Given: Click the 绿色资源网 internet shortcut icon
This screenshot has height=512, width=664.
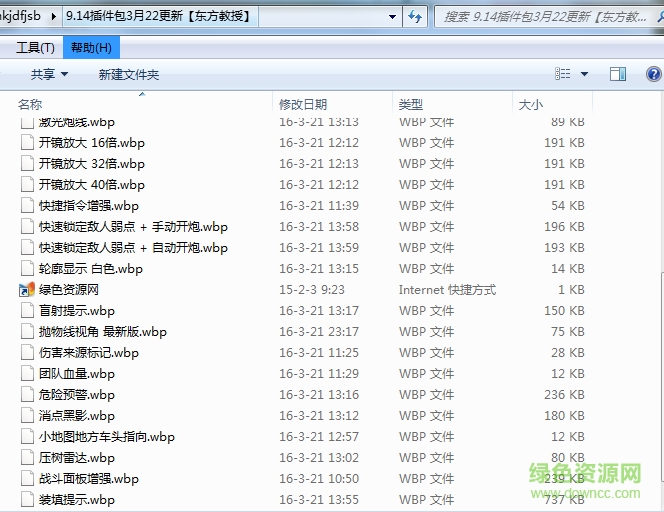Looking at the screenshot, I should [27, 290].
